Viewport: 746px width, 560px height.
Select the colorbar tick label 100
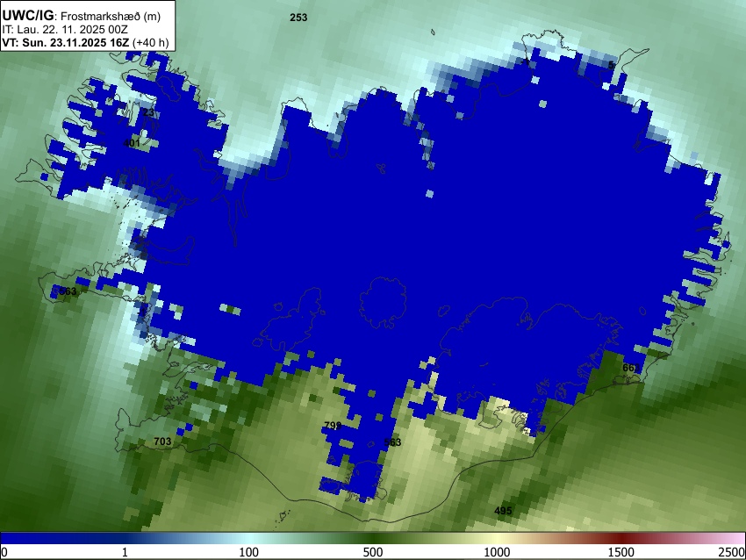click(249, 552)
